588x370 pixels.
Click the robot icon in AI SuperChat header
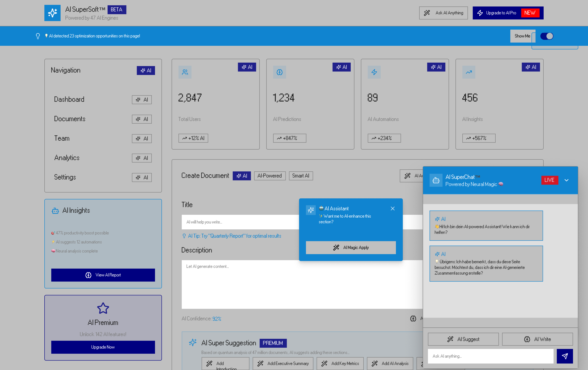point(436,181)
